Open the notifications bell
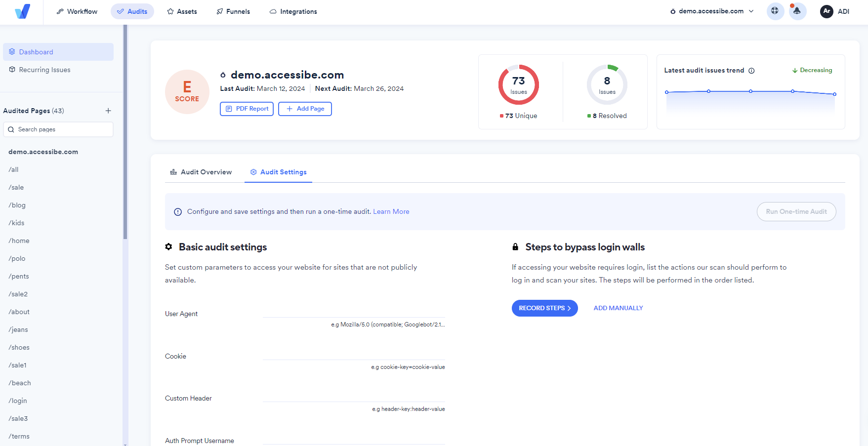868x446 pixels. pos(797,11)
